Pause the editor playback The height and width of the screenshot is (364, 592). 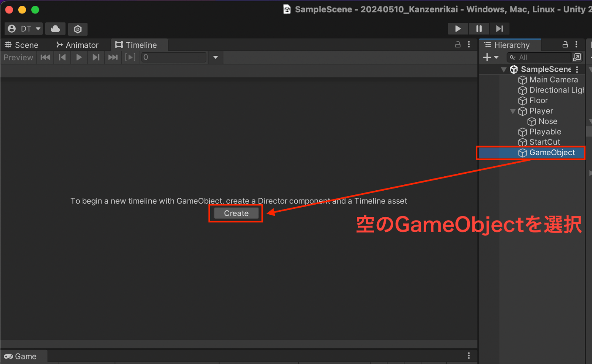[x=479, y=29]
